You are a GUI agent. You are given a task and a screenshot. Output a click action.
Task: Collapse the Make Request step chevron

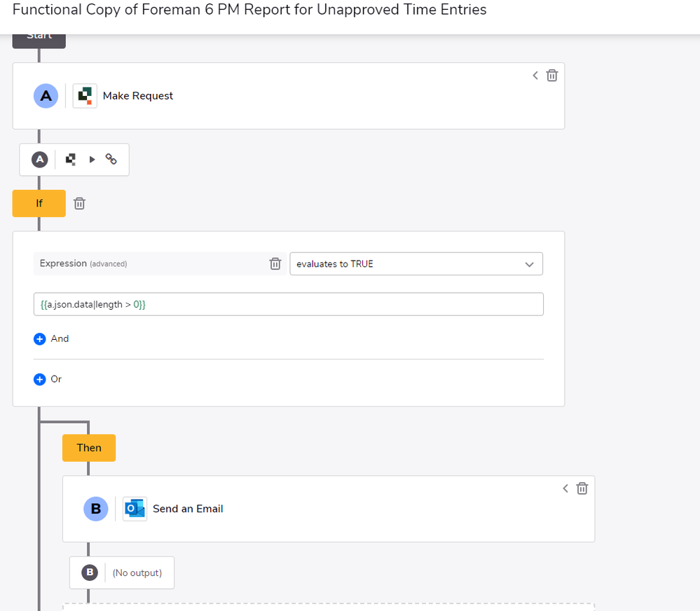tap(535, 76)
